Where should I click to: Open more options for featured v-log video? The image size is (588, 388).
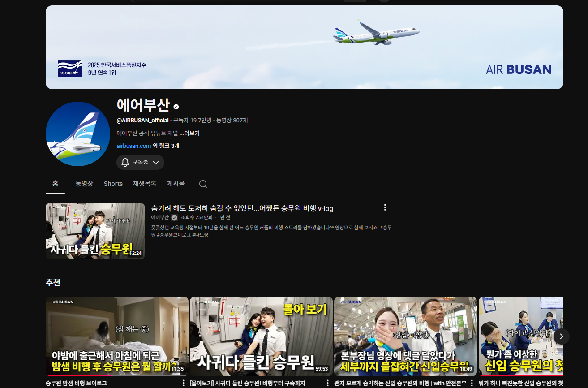point(385,207)
